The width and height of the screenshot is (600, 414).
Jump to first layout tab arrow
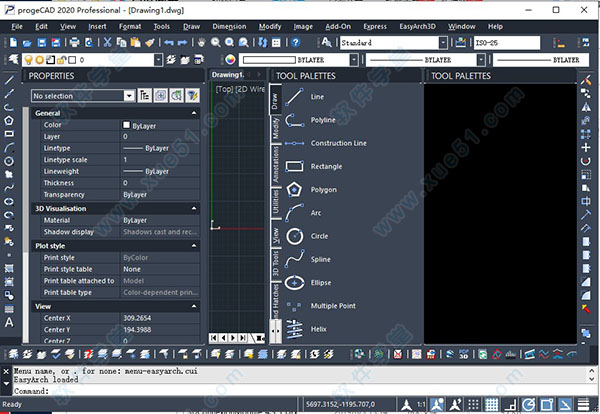[214, 337]
